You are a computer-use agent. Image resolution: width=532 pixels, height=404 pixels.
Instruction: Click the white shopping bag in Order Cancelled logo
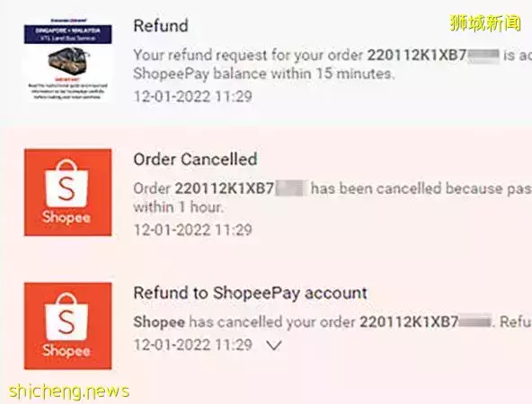pyautogui.click(x=66, y=183)
